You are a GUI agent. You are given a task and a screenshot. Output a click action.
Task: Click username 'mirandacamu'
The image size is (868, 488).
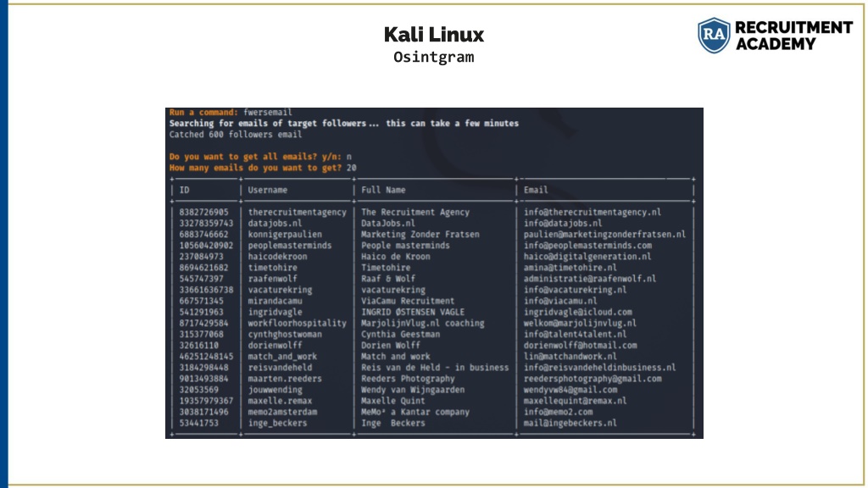(x=275, y=301)
